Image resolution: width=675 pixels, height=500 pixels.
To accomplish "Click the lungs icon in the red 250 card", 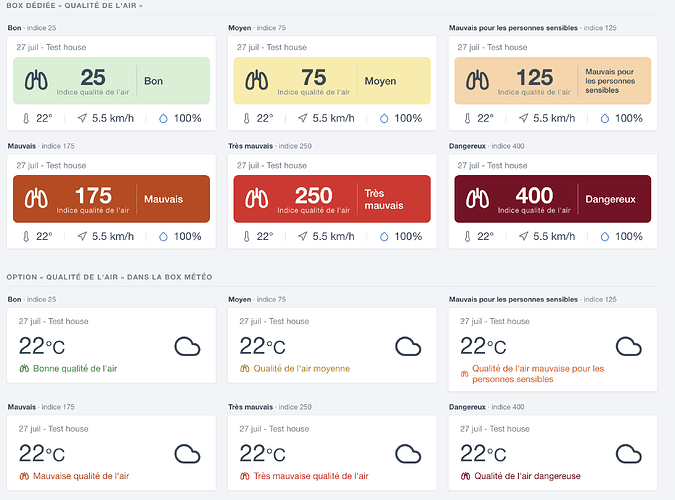I will coord(257,199).
